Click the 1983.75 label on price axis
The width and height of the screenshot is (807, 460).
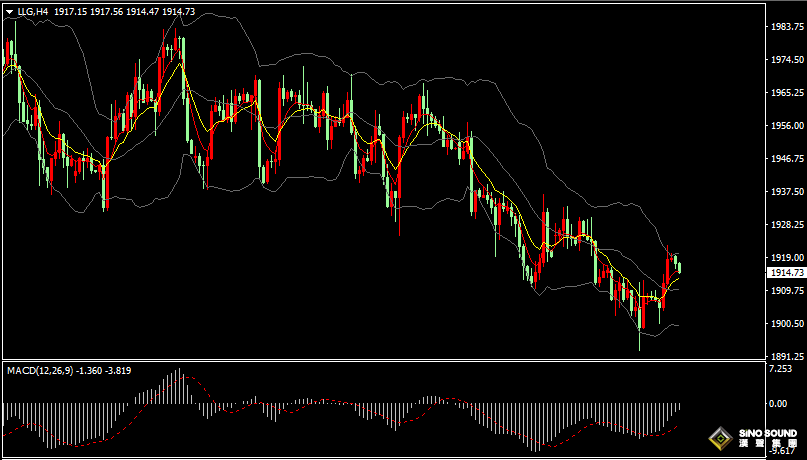click(786, 27)
